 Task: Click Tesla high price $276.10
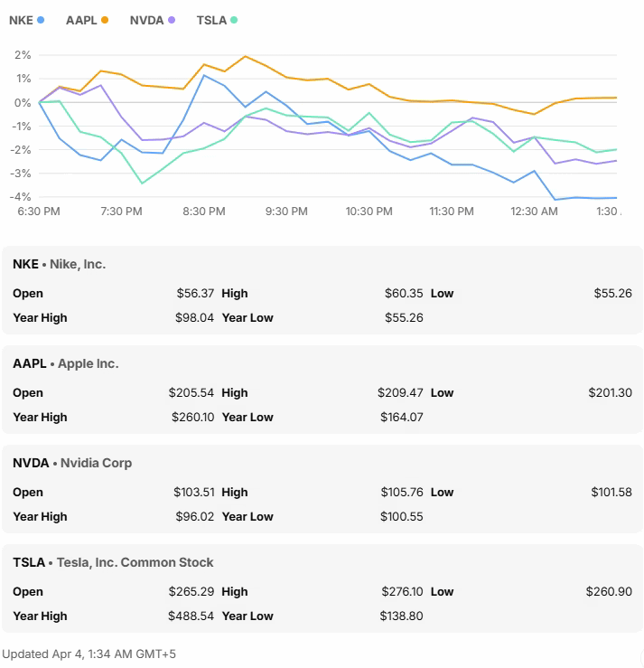point(402,592)
